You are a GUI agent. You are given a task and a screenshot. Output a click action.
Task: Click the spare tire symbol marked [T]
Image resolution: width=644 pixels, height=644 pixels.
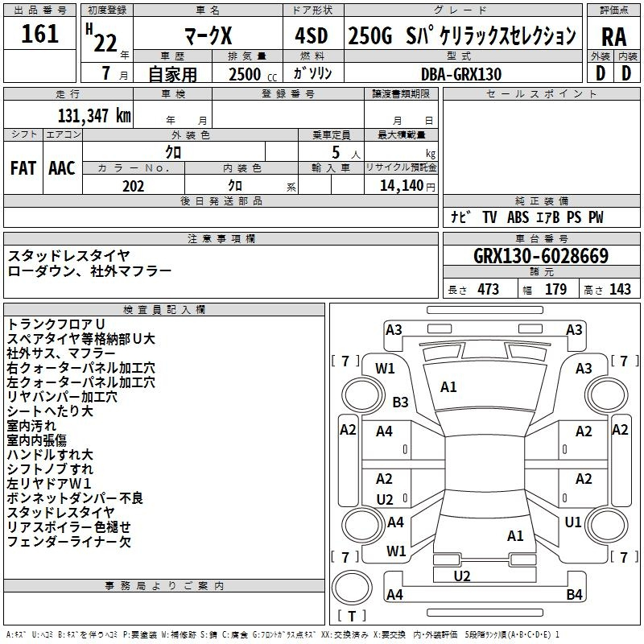tap(351, 616)
